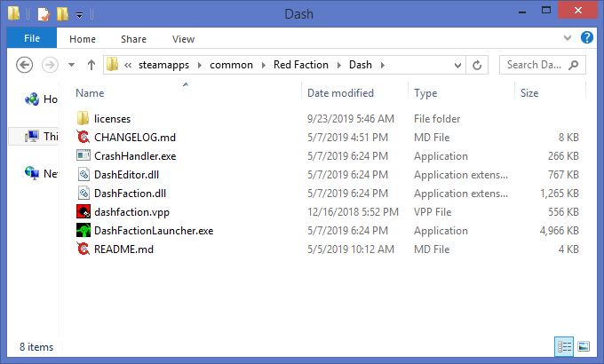Click the Help question mark icon
Image resolution: width=604 pixels, height=364 pixels.
587,38
